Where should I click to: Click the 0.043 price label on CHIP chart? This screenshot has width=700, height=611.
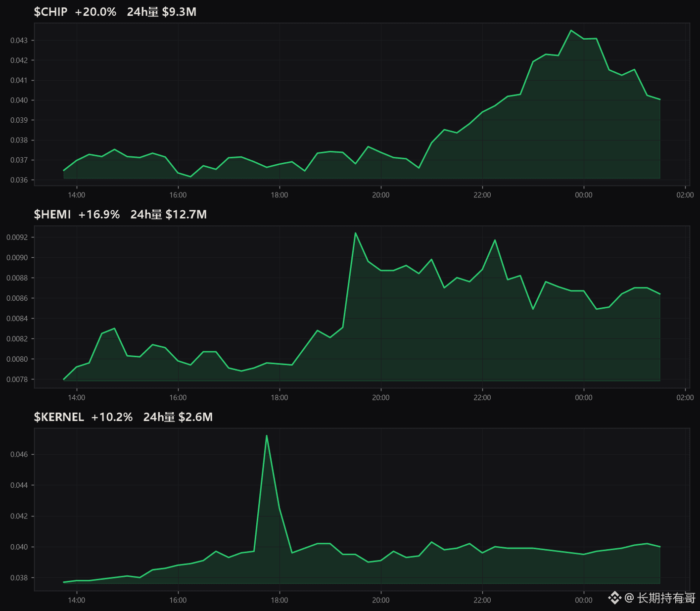(x=19, y=41)
